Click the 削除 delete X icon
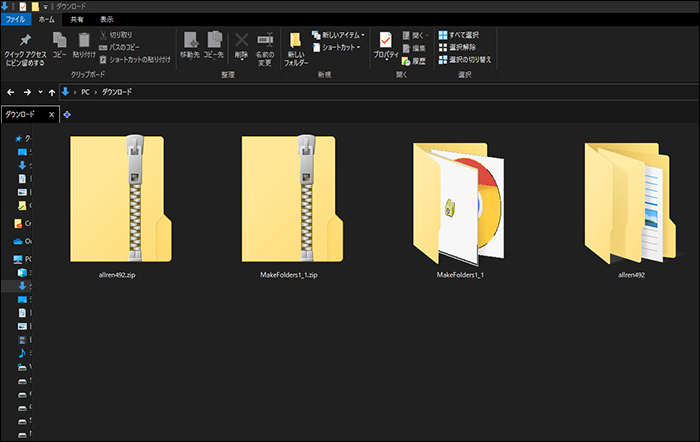Viewport: 700px width, 442px height. pos(241,41)
